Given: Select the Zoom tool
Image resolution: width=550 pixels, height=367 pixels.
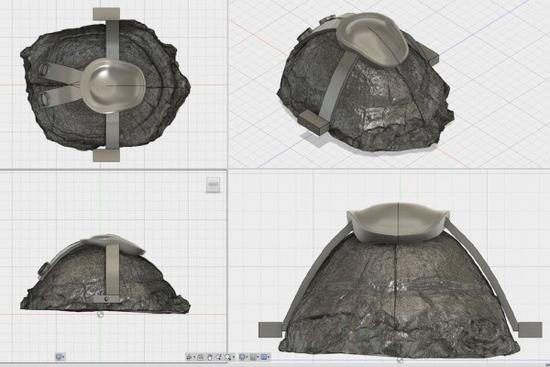Looking at the screenshot, I should (x=219, y=357).
